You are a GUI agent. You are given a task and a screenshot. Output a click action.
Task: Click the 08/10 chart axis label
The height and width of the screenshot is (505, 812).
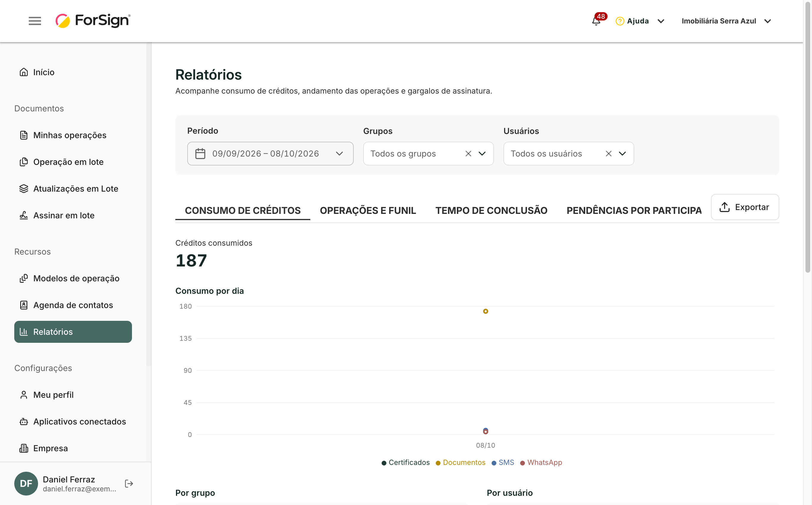click(486, 445)
